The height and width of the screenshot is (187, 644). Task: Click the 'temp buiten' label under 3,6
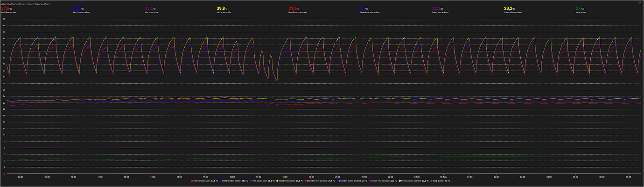(580, 12)
